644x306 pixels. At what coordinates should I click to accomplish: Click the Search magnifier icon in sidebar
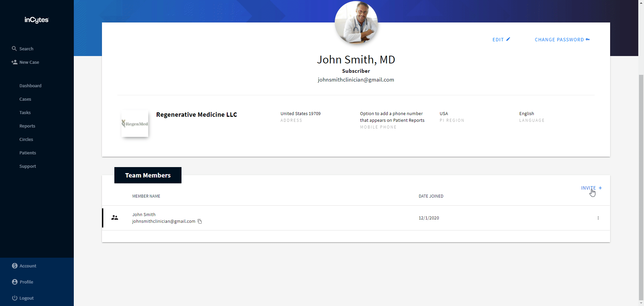click(14, 49)
